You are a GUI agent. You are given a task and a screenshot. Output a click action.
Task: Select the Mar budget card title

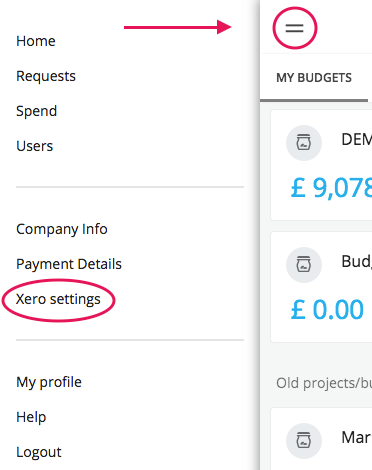tap(357, 437)
